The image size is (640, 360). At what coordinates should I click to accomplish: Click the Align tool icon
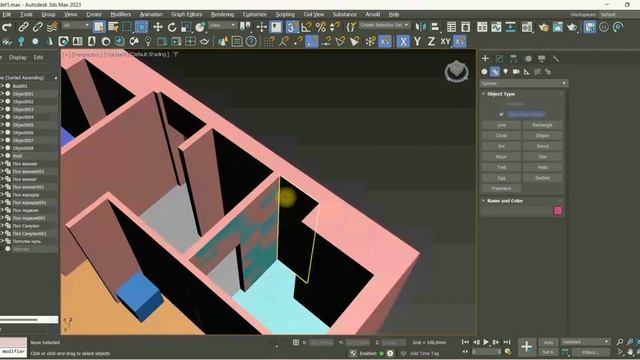435,27
